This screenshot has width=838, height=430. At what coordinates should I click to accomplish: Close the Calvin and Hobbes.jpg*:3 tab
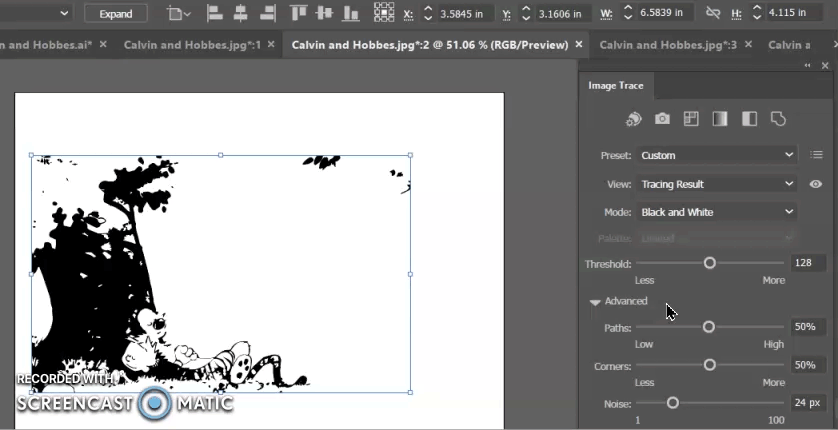click(x=748, y=44)
